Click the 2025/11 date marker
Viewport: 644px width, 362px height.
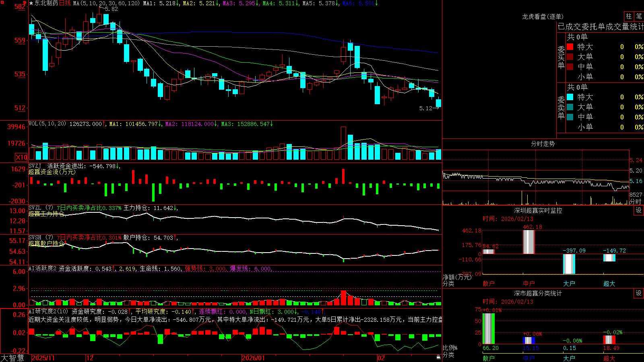(43, 358)
